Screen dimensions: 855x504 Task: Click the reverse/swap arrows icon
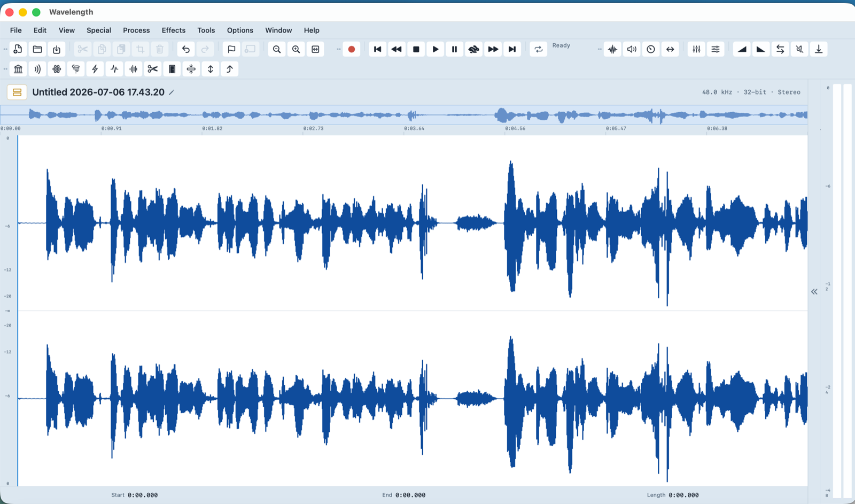[x=780, y=49]
